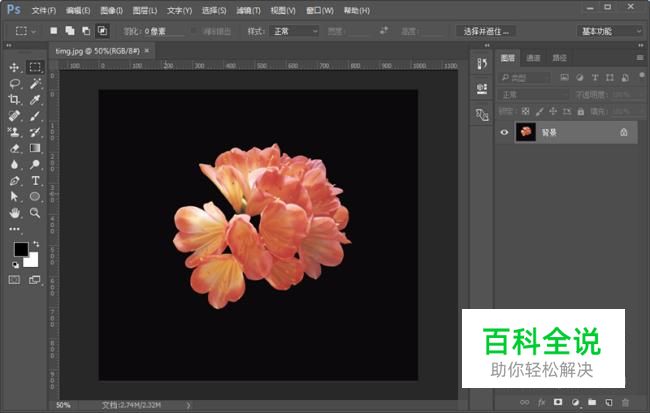Select the Move tool

(14, 67)
